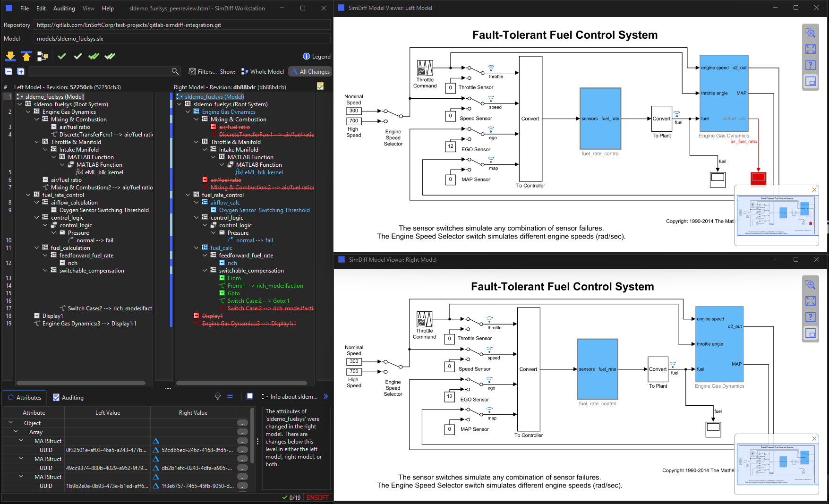The width and height of the screenshot is (829, 504).
Task: Click the double chevron beside Info about sldem
Action: click(x=325, y=397)
